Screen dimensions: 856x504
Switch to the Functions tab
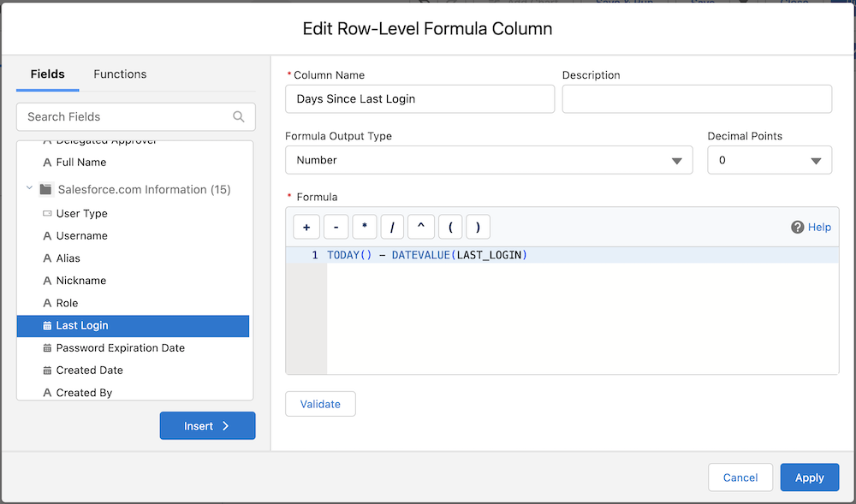coord(120,74)
